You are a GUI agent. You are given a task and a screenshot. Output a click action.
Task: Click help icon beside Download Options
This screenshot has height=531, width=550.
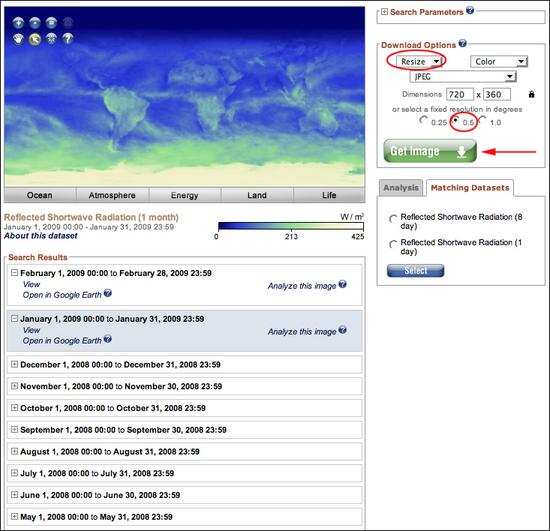[x=463, y=43]
